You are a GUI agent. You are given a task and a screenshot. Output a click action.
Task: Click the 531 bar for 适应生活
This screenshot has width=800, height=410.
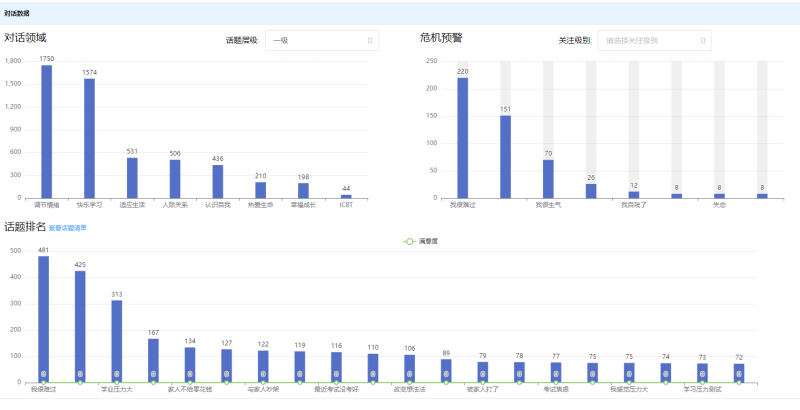(x=132, y=178)
